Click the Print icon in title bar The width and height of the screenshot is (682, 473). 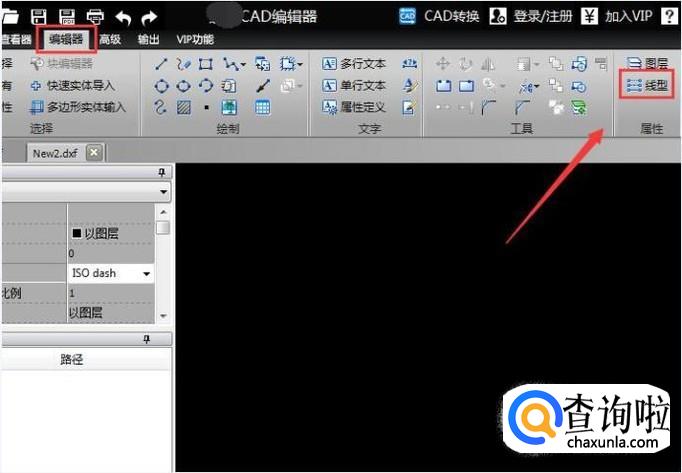click(x=95, y=17)
